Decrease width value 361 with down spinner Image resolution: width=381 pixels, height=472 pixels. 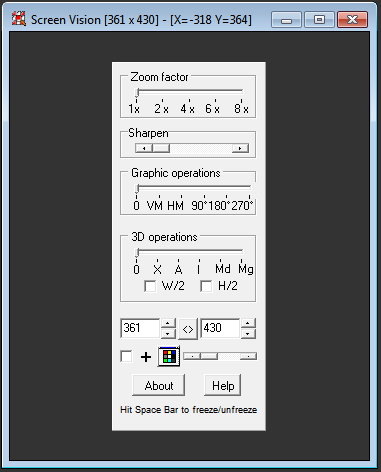tap(168, 334)
